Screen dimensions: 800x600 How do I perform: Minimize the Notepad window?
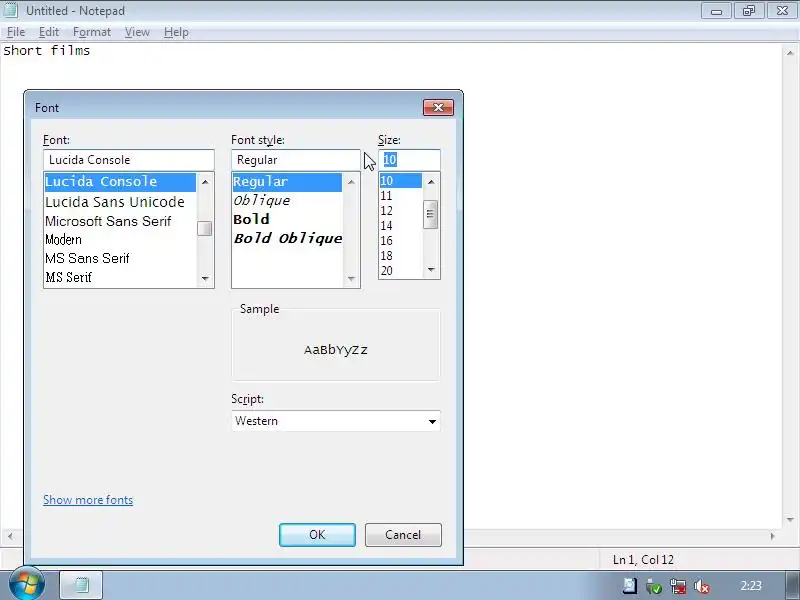click(716, 11)
